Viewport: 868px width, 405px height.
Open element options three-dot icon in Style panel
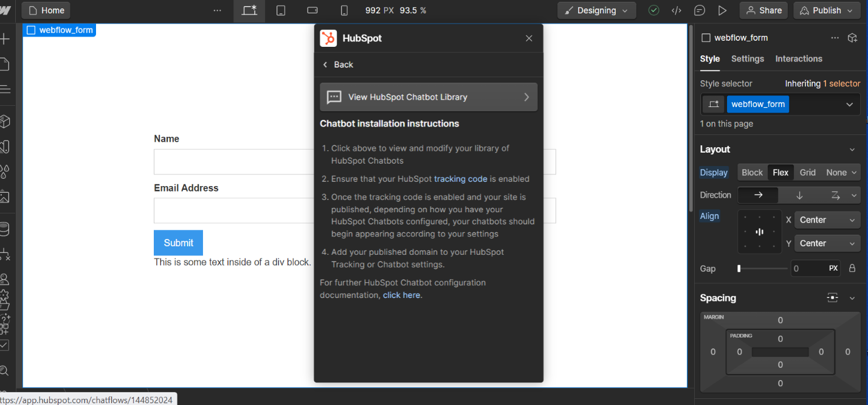[835, 38]
